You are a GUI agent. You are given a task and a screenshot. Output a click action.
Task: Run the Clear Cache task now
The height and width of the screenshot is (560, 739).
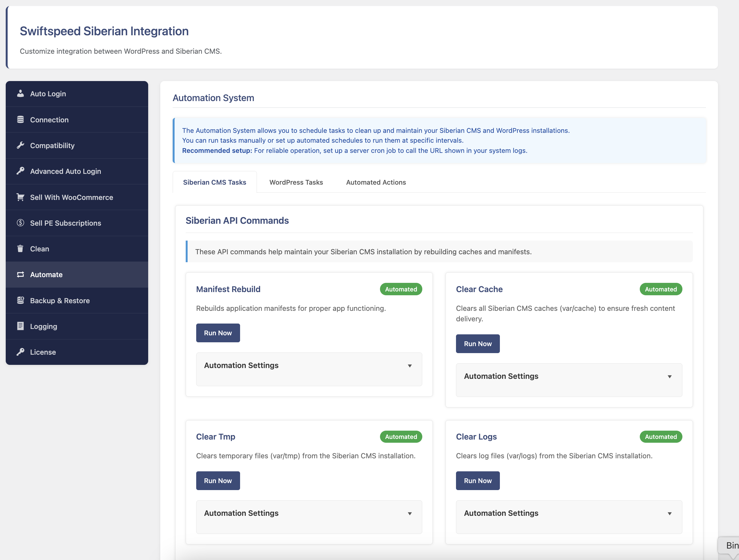pyautogui.click(x=478, y=344)
